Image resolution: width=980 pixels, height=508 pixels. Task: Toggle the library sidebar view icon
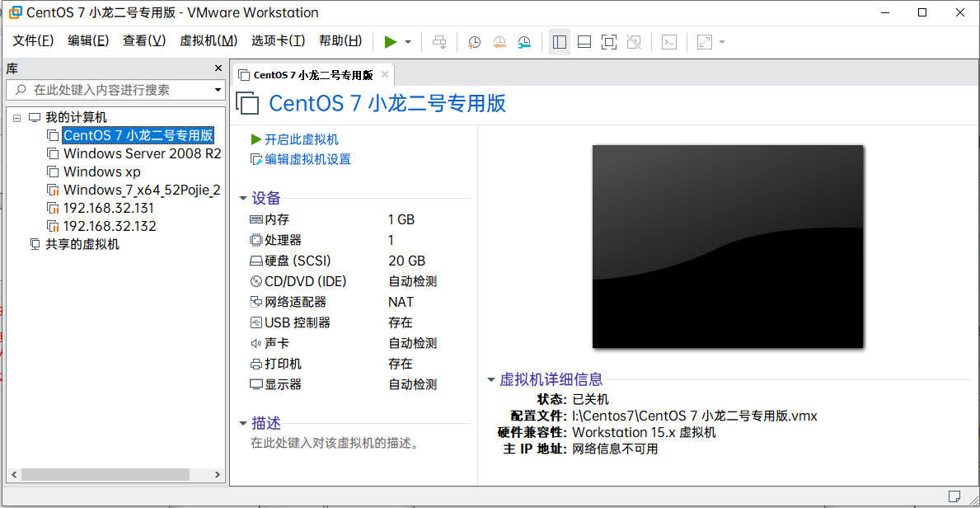click(x=560, y=42)
